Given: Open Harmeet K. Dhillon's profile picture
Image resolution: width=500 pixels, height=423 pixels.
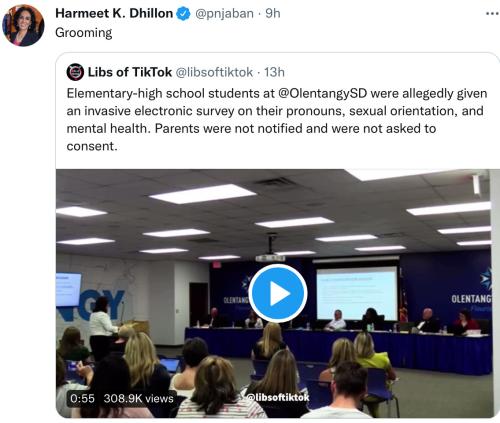Looking at the screenshot, I should (23, 26).
